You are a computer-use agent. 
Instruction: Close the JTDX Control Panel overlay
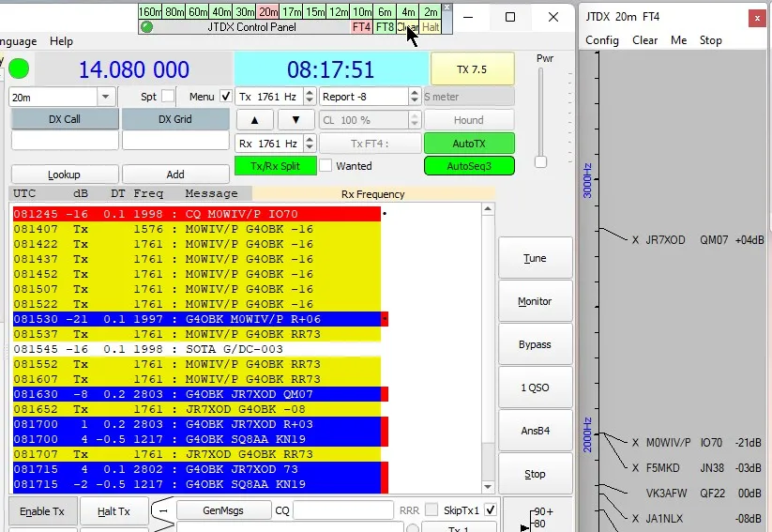coord(447,8)
